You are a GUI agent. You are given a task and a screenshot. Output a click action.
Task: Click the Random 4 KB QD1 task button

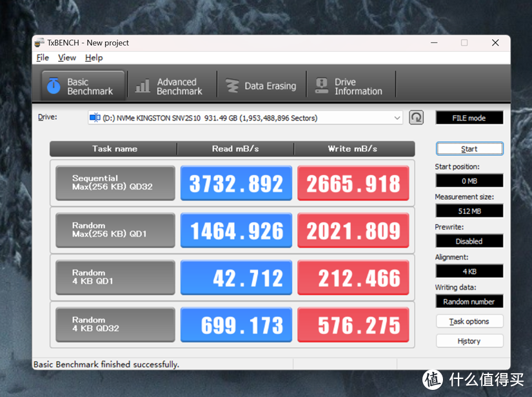click(115, 277)
